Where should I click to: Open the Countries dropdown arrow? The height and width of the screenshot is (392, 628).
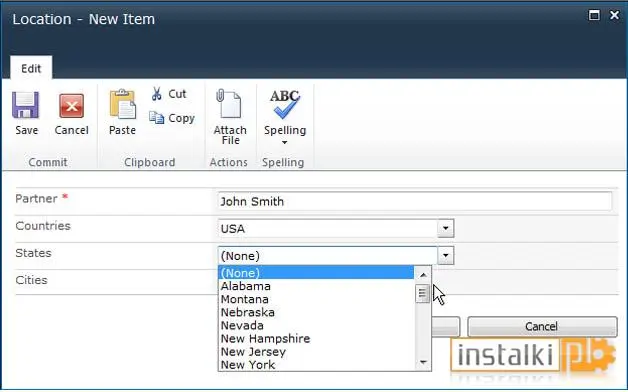(x=445, y=228)
